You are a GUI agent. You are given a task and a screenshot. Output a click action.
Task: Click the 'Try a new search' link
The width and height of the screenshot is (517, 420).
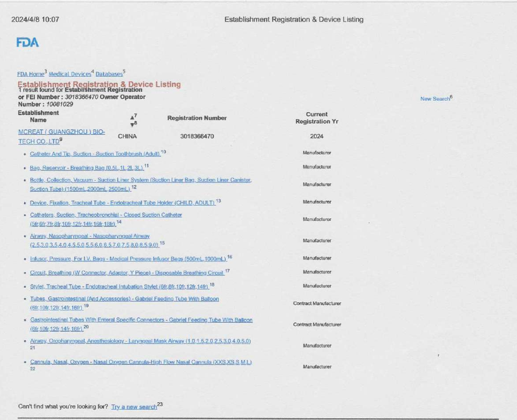pos(134,407)
